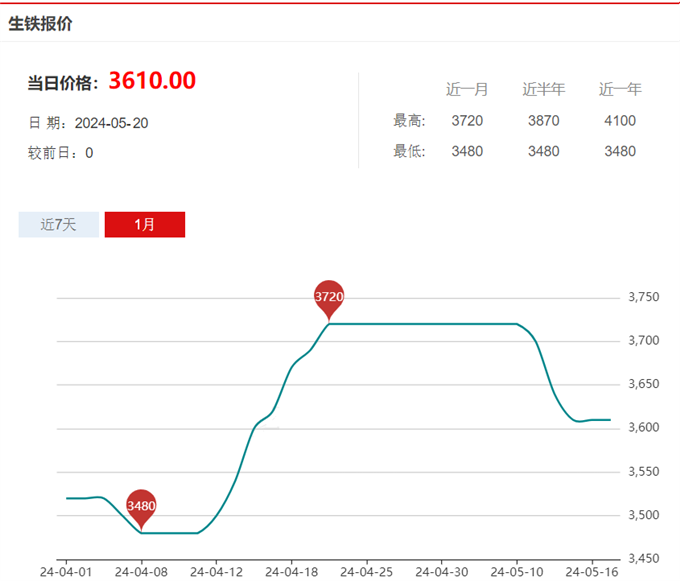Click the 近半年 highest value 3870

(544, 121)
